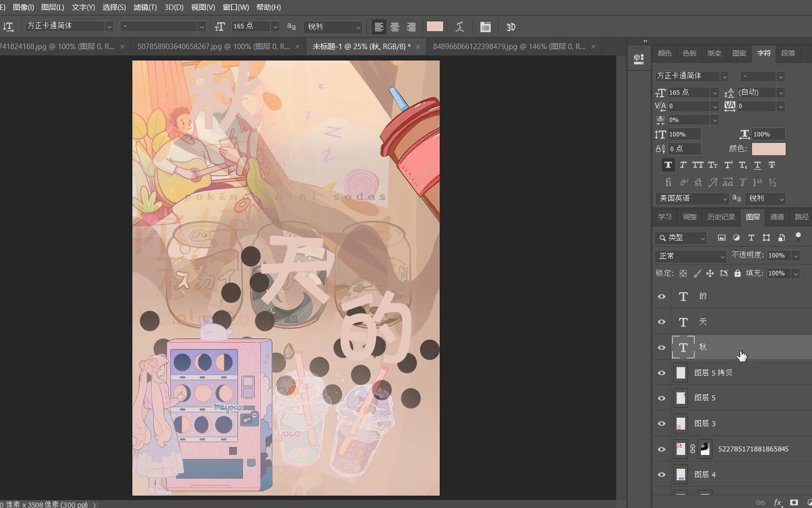Image resolution: width=812 pixels, height=508 pixels.
Task: Switch to 段落 panel tab
Action: [788, 53]
